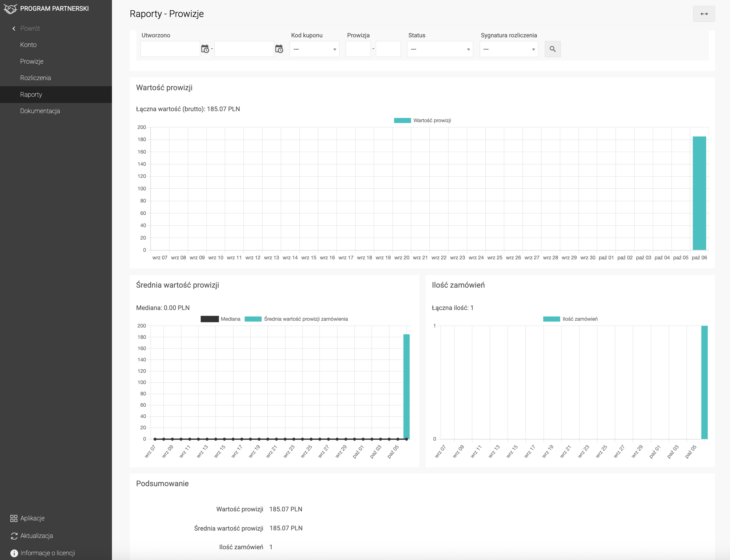Click the Aplikacje grid icon
Image resolution: width=730 pixels, height=560 pixels.
(x=14, y=518)
